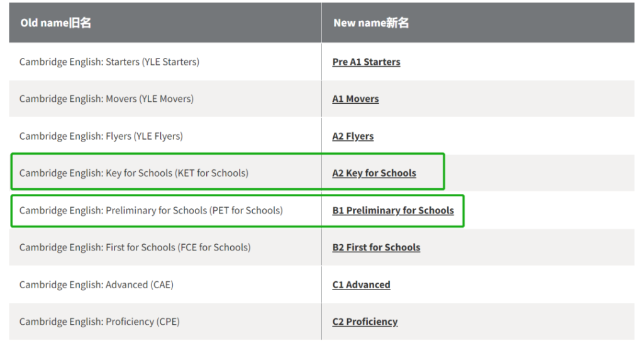Select Cambridge English: Movers (YLE Movers) cell
This screenshot has height=348, width=644.
point(106,99)
